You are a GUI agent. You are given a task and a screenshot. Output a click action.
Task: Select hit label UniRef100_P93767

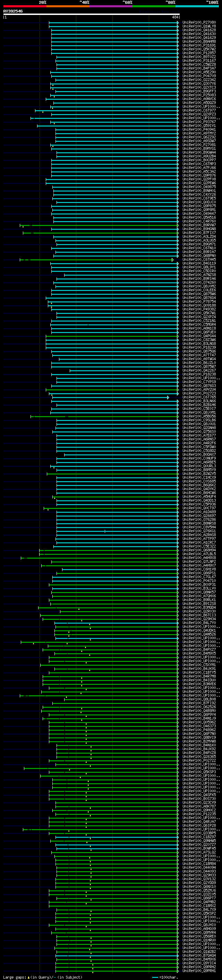(199, 122)
